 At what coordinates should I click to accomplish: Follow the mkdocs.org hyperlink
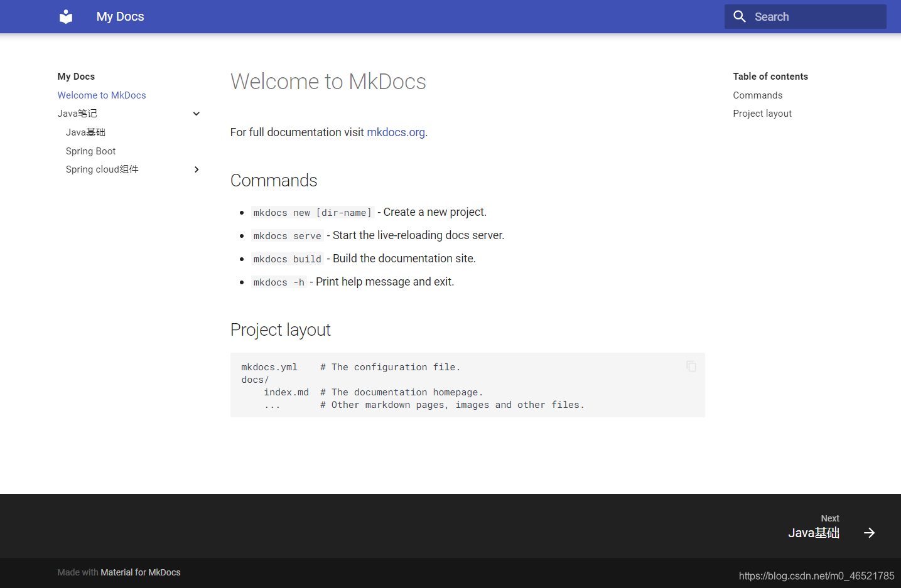pyautogui.click(x=396, y=132)
